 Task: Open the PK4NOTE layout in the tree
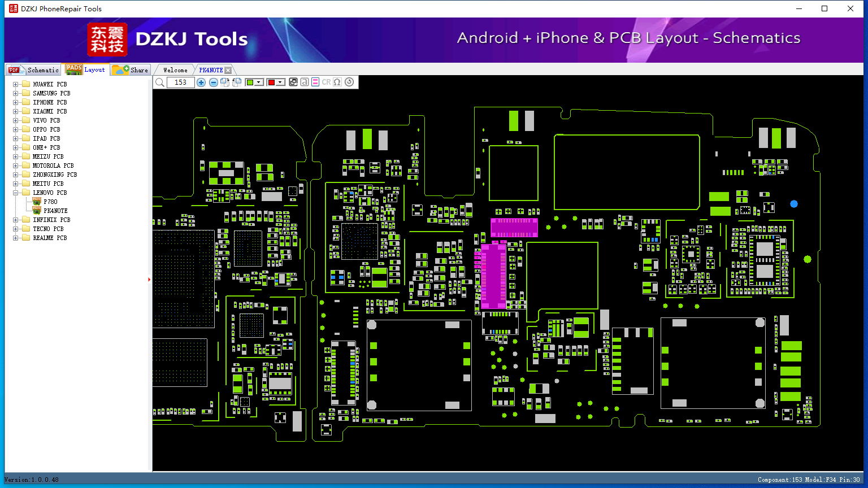pos(55,211)
